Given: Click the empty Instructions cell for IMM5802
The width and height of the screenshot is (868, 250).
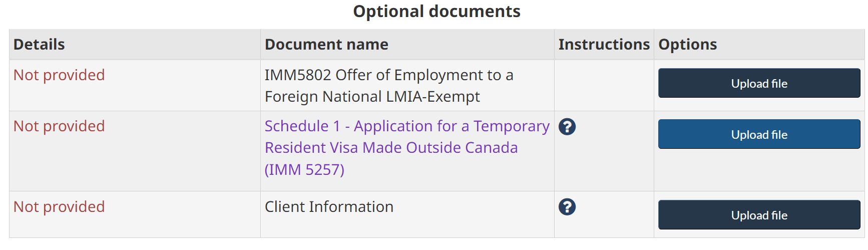Looking at the screenshot, I should pos(604,86).
